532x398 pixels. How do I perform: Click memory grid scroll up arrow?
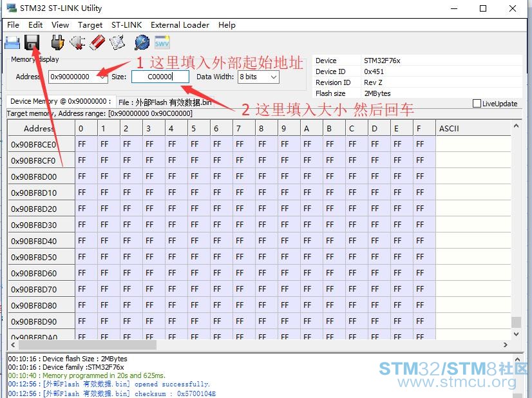tap(516, 126)
